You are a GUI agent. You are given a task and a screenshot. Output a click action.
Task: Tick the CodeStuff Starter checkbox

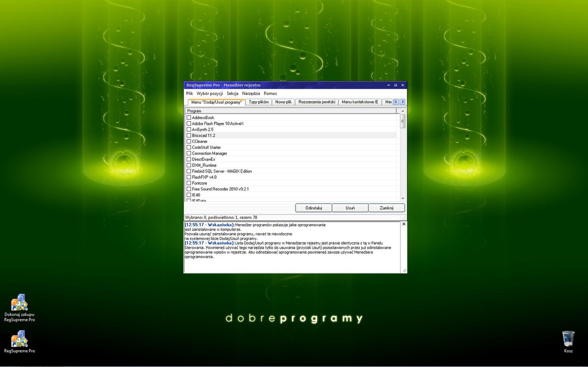click(189, 147)
